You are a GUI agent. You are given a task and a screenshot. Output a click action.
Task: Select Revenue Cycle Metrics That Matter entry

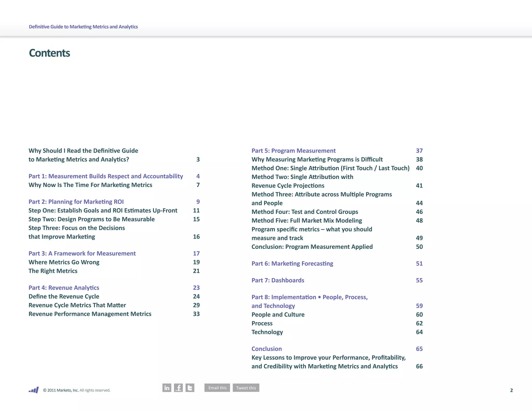[x=77, y=305]
